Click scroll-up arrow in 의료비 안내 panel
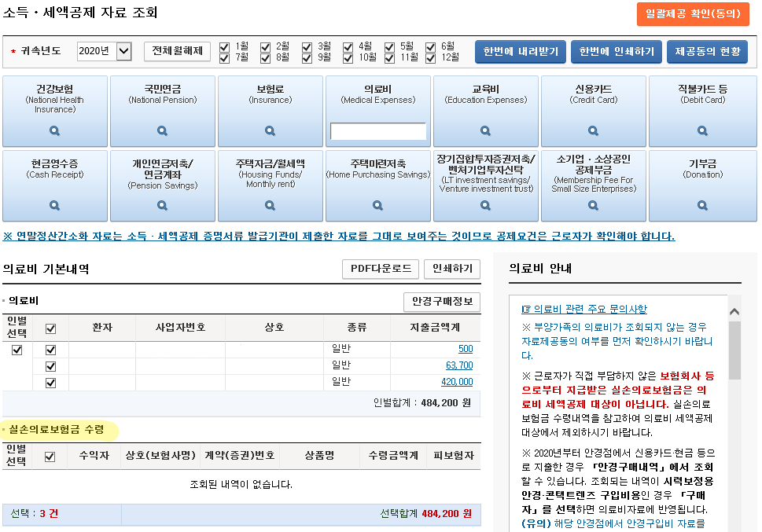Screen dimensions: 762x532 point(734,311)
